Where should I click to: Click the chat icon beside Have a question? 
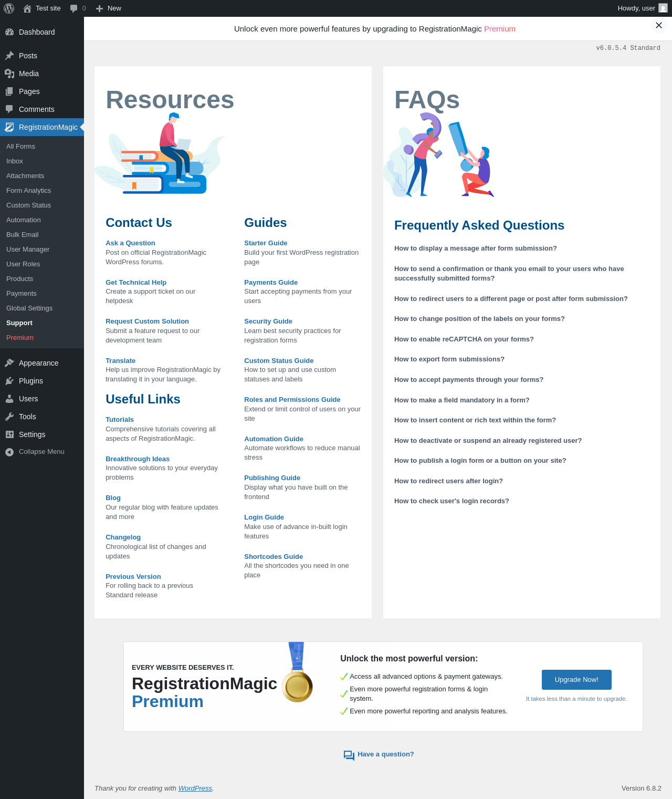(x=349, y=755)
